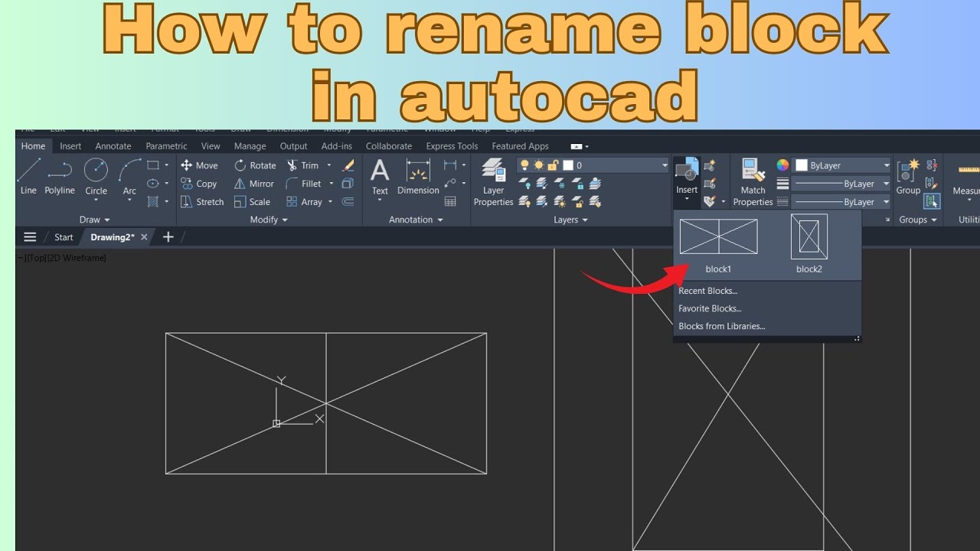Toggle layer on/off lightbulb in layer box
The width and height of the screenshot is (980, 551).
click(524, 165)
